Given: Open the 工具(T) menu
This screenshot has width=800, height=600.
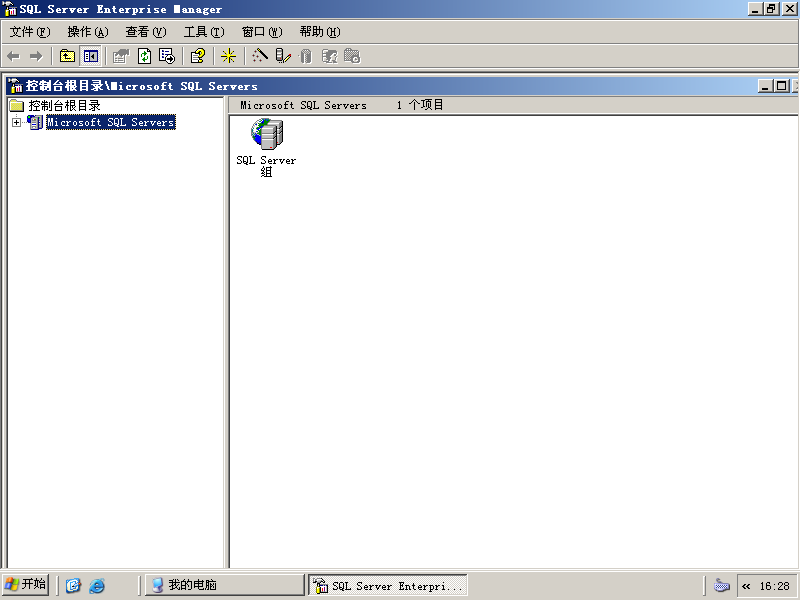Looking at the screenshot, I should coord(204,32).
